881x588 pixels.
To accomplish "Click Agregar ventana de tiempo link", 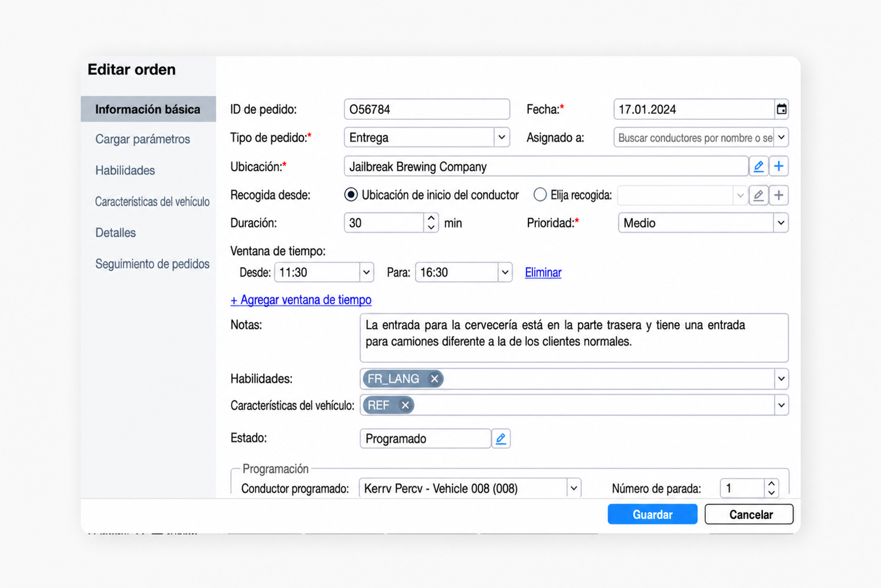I will click(x=301, y=300).
